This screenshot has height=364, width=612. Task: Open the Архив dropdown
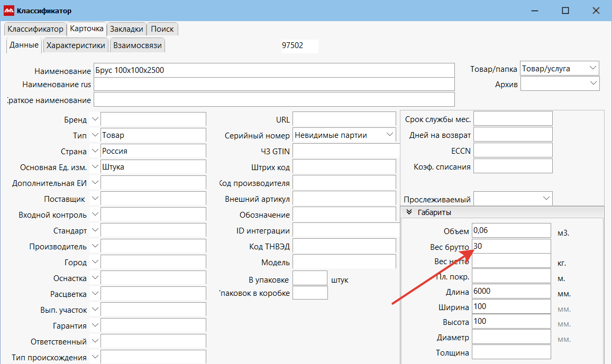[560, 84]
